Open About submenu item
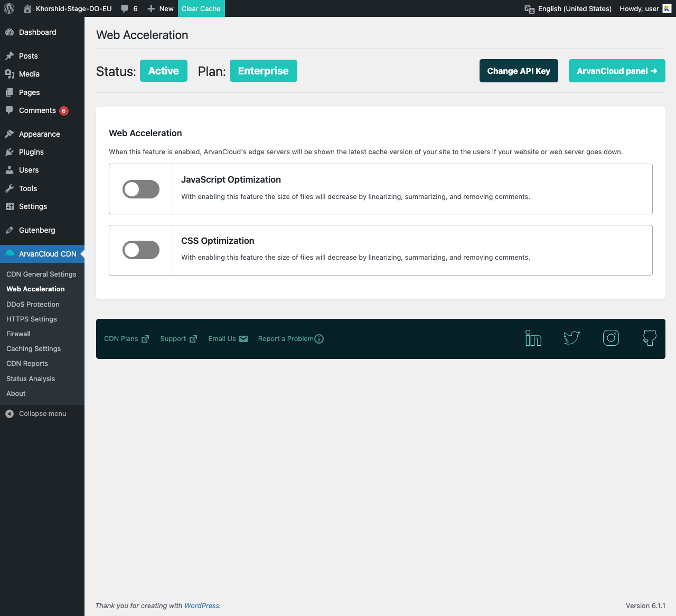The width and height of the screenshot is (676, 616). click(16, 394)
